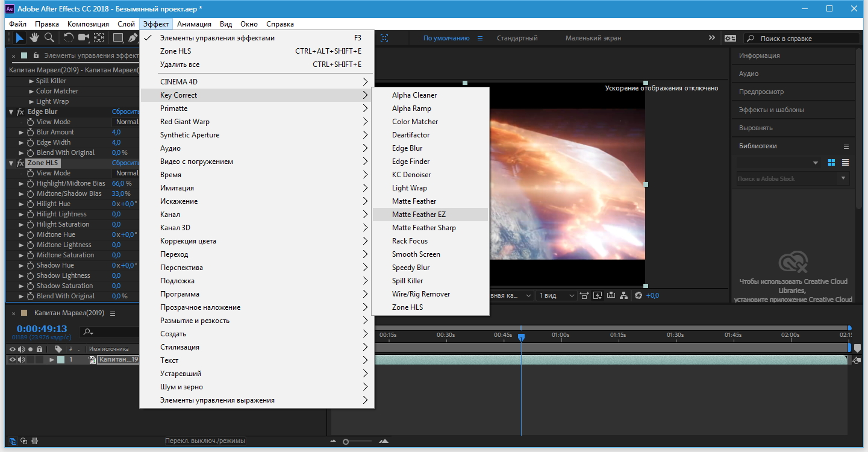Open Капитан Марвел(2019) timeline panel menu
868x452 pixels.
113,313
